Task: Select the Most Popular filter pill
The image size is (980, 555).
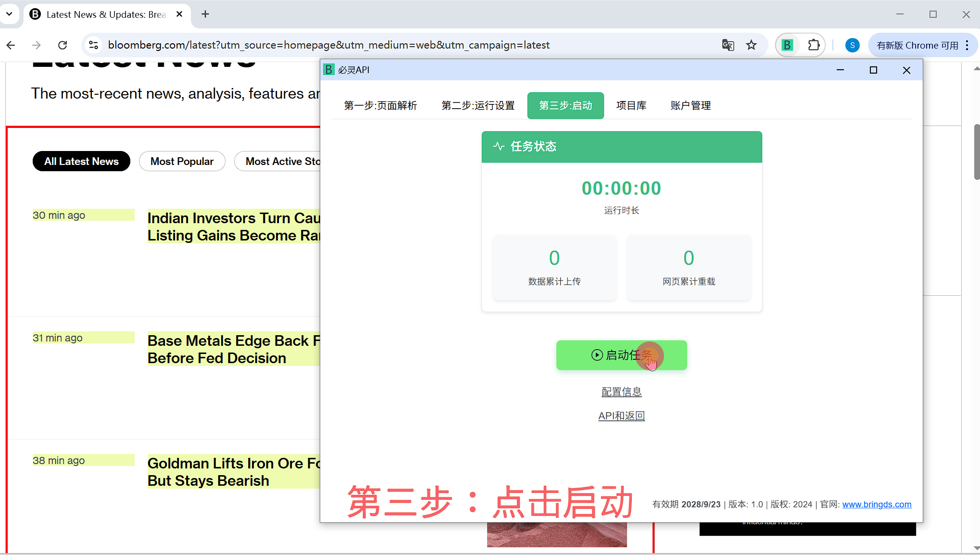Action: [182, 161]
